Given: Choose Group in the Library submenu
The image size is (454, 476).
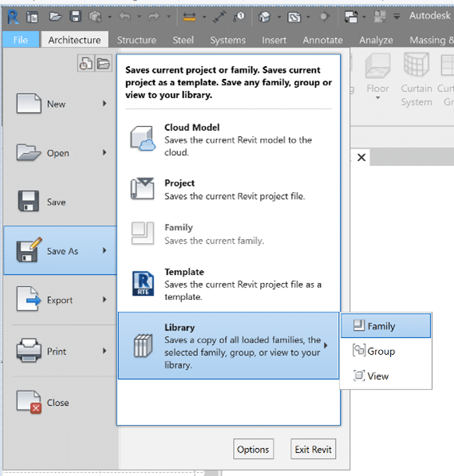Looking at the screenshot, I should 386,352.
